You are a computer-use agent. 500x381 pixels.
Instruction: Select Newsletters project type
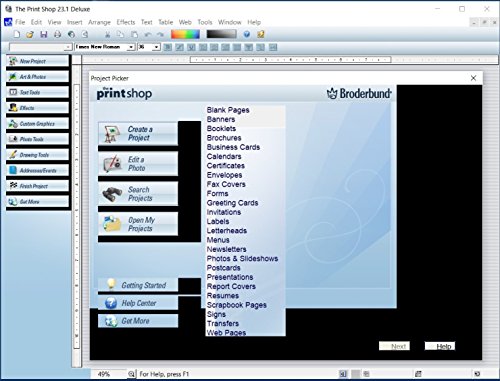click(227, 249)
